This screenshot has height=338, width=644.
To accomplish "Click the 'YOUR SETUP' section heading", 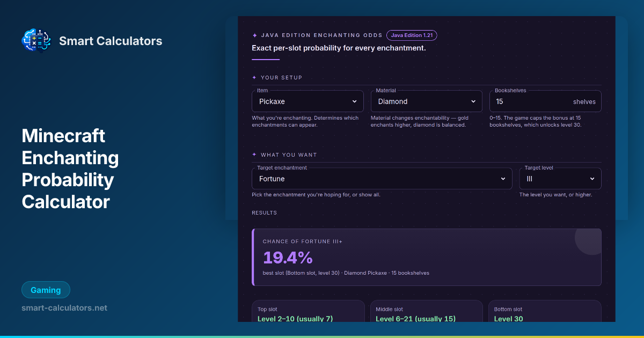I will click(x=281, y=77).
